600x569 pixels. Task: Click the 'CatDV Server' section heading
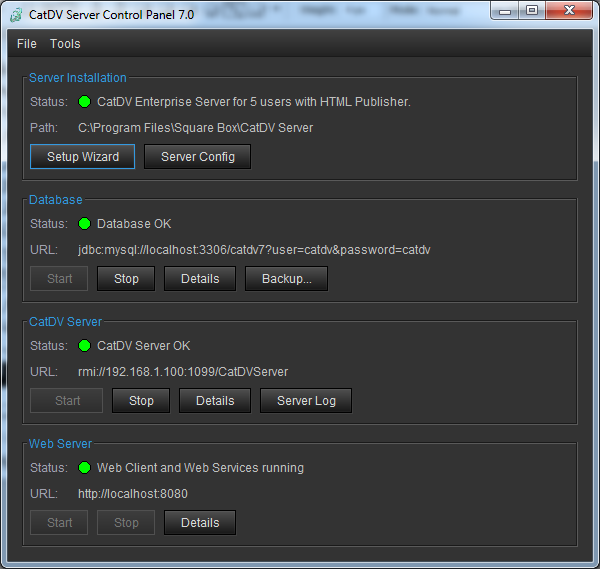point(65,322)
